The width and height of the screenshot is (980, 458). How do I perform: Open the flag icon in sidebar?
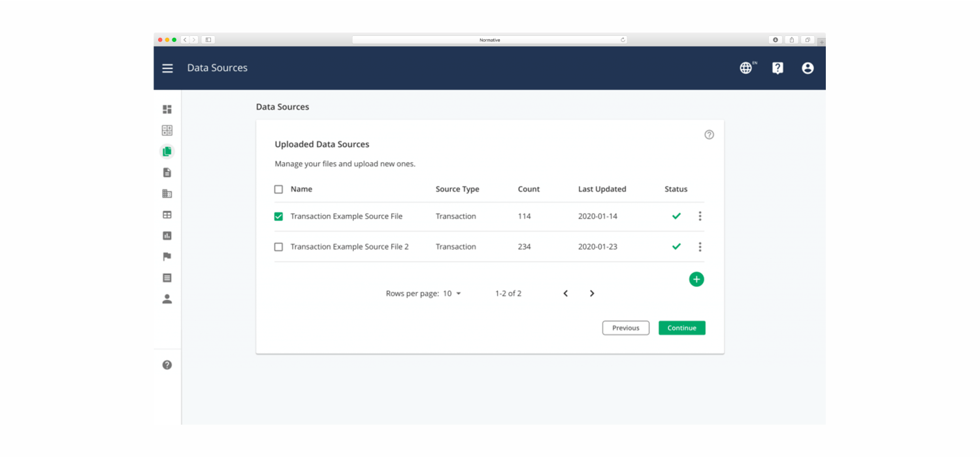tap(167, 257)
